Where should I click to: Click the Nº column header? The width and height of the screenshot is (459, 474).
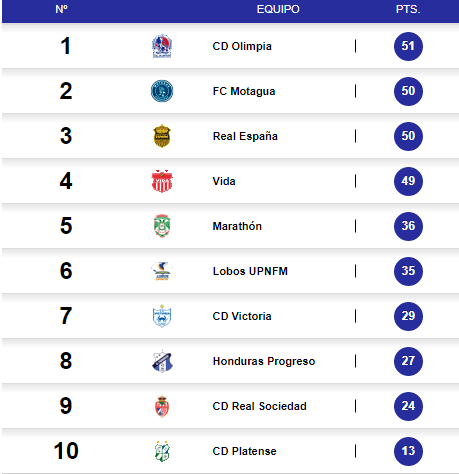[x=61, y=9]
